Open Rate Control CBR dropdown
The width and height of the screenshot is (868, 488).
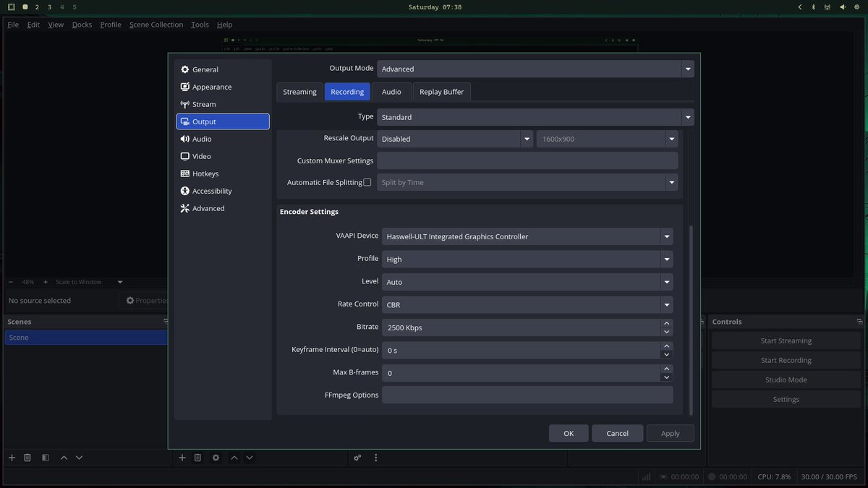pyautogui.click(x=527, y=304)
